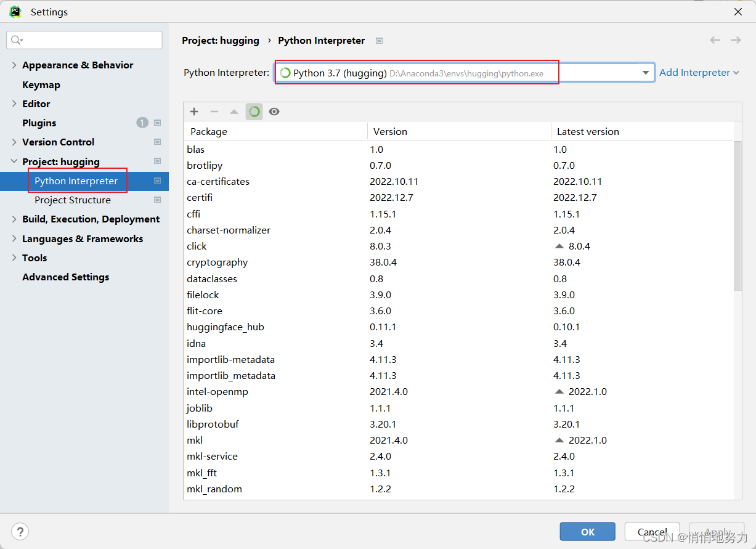The width and height of the screenshot is (756, 549).
Task: Expand Languages & Frameworks section
Action: [14, 238]
